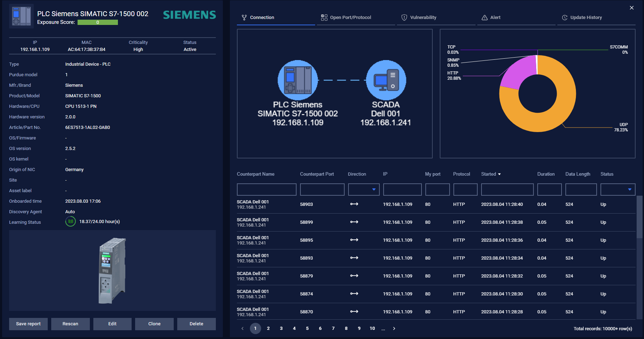Click the SNMP 0.85% chart label
644x339 pixels.
pyautogui.click(x=453, y=63)
